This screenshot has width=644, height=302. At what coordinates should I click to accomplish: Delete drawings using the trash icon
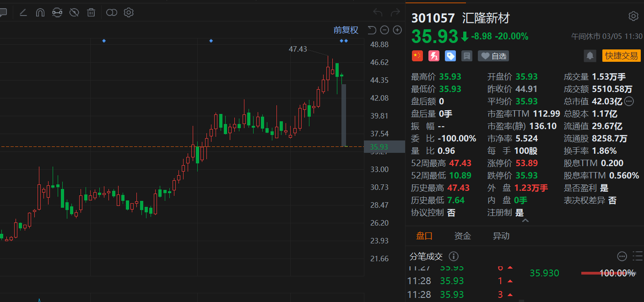(91, 12)
